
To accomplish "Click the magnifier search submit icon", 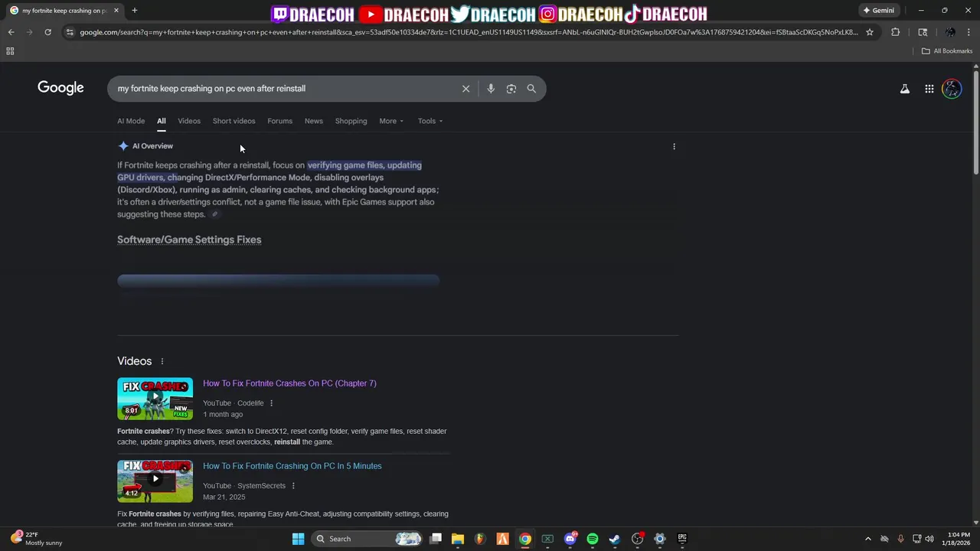I will click(x=531, y=89).
